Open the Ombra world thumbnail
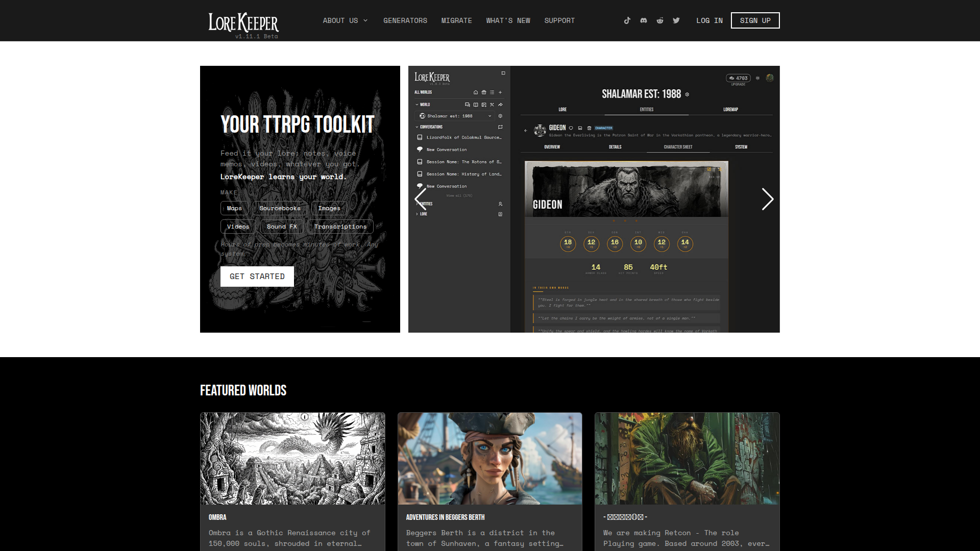Screen dimensions: 980x551 (293, 459)
